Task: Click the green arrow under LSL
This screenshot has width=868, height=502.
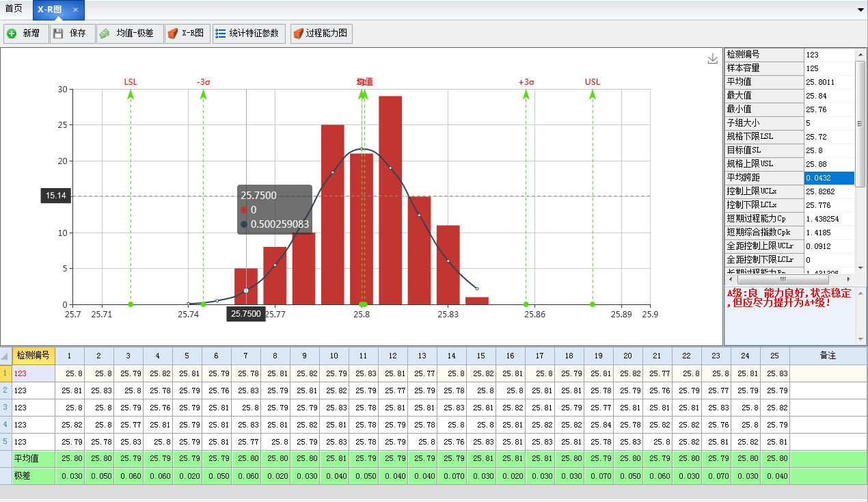Action: (131, 94)
